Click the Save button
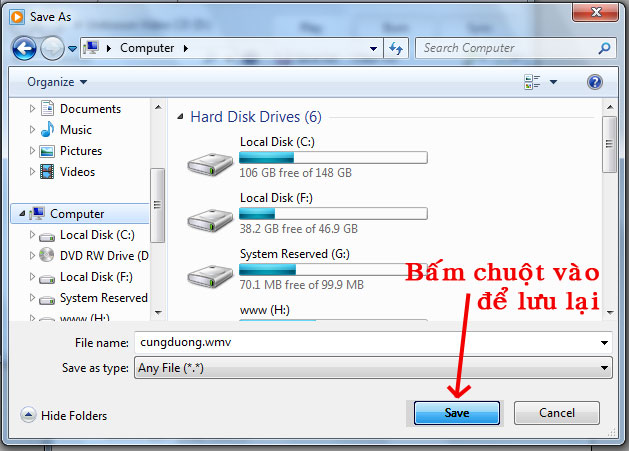The image size is (629, 451). pos(457,413)
